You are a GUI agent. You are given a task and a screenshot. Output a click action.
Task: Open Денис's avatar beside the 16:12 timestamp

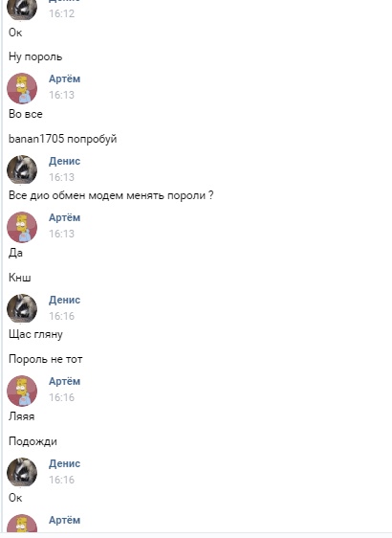click(22, 9)
